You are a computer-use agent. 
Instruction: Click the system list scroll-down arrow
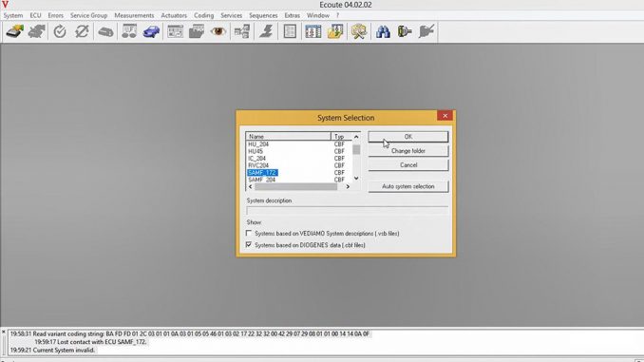coord(356,179)
